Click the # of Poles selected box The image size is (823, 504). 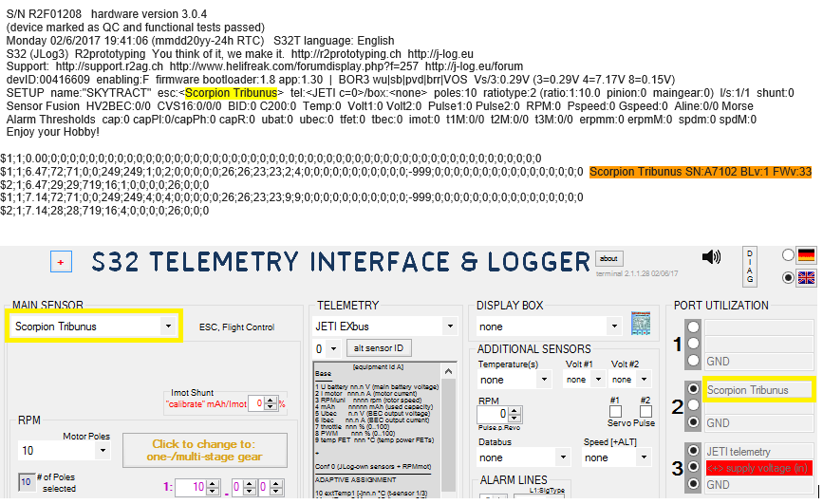coord(26,482)
